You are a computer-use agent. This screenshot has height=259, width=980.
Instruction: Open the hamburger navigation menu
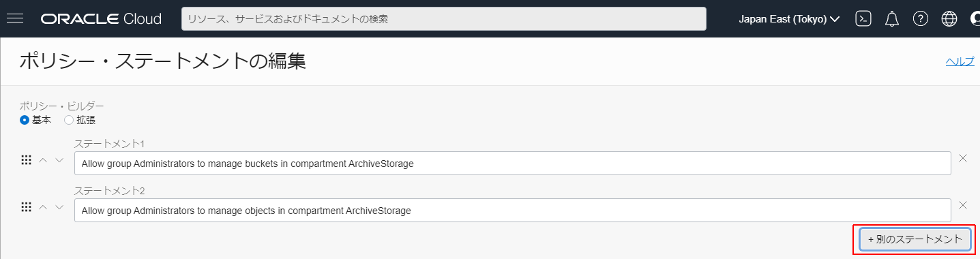click(15, 18)
